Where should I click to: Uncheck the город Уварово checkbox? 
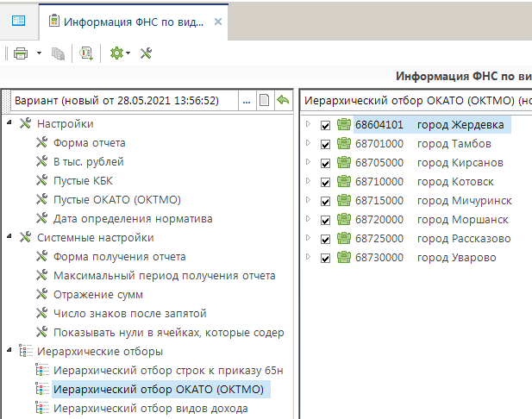(325, 259)
